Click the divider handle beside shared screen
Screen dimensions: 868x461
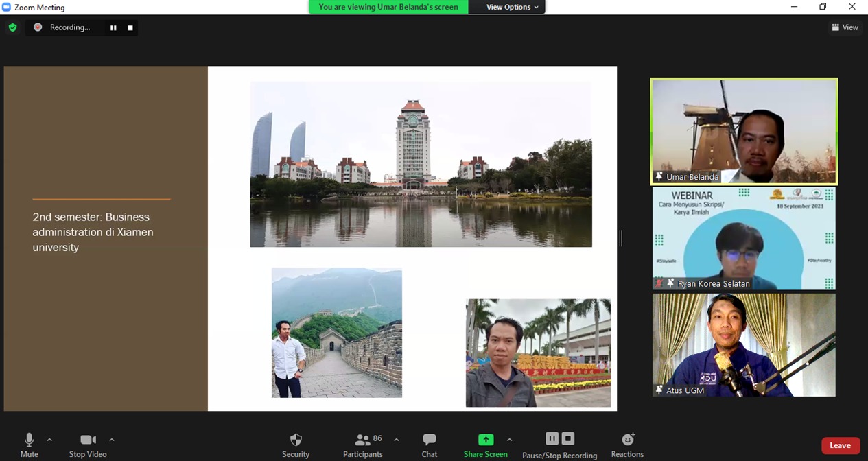pyautogui.click(x=620, y=238)
